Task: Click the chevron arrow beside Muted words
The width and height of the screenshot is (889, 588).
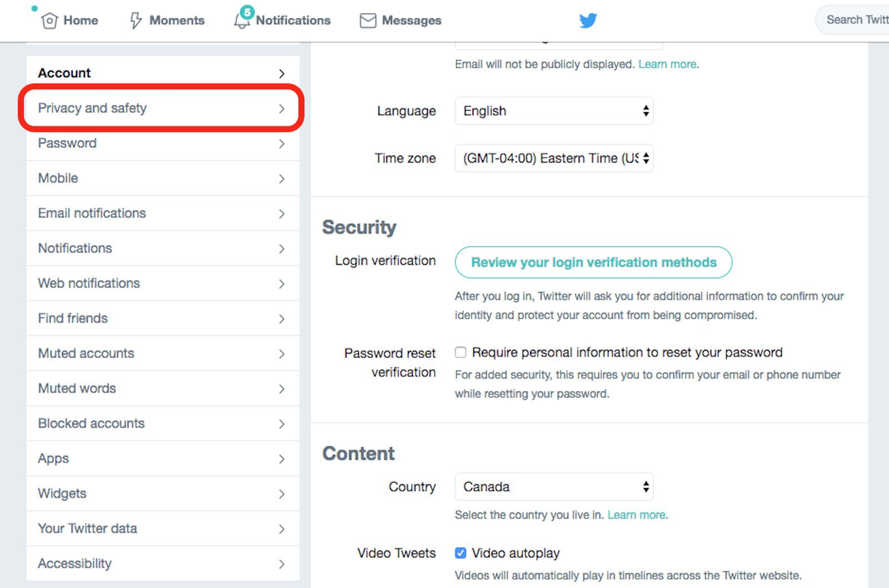Action: pos(282,389)
